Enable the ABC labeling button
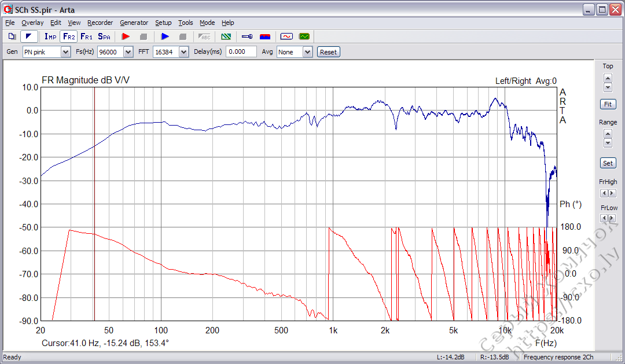The width and height of the screenshot is (625, 364). [x=204, y=36]
